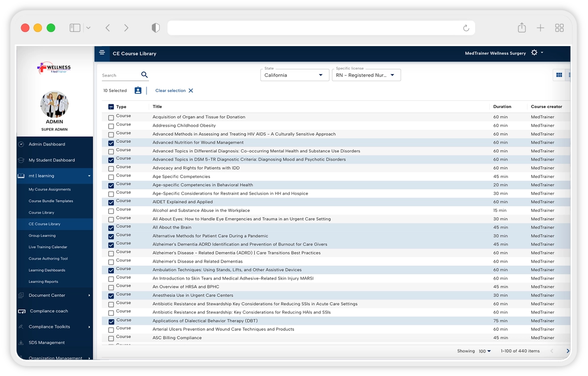Toggle the select-all checkbox in Type header
588x376 pixels.
(111, 107)
